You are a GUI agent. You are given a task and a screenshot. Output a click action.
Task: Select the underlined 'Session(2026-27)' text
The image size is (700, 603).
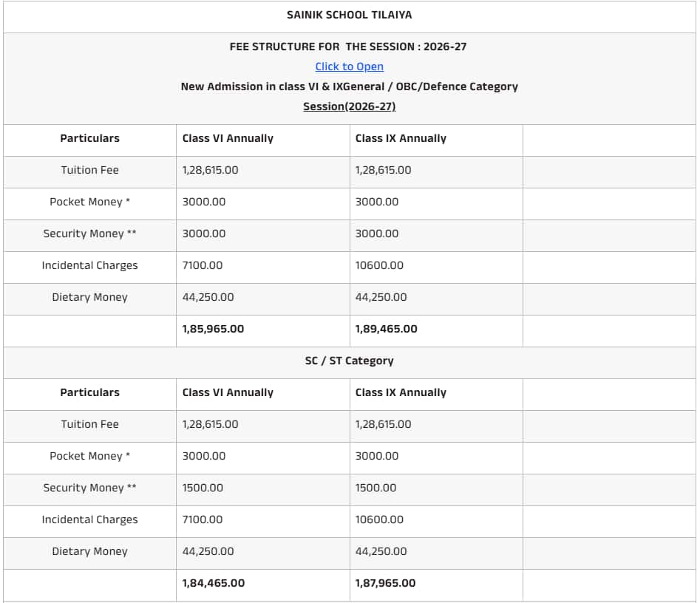pyautogui.click(x=349, y=106)
